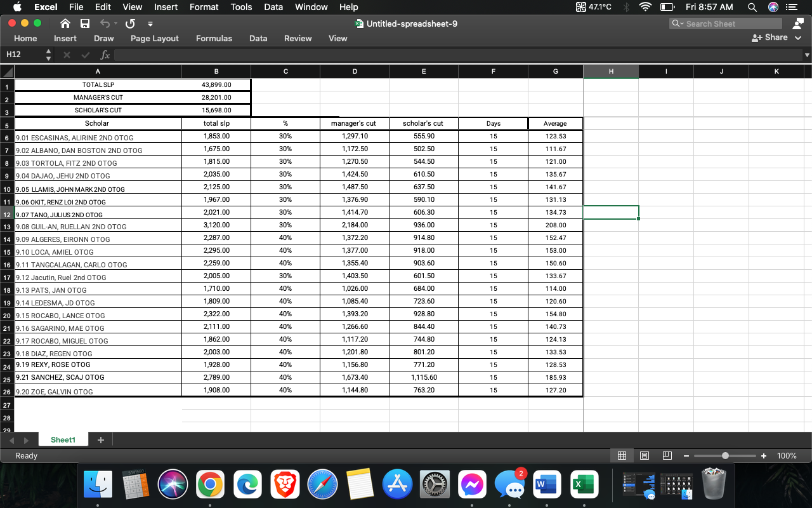Viewport: 812px width, 508px height.
Task: Add a new sheet with the plus button
Action: point(100,440)
